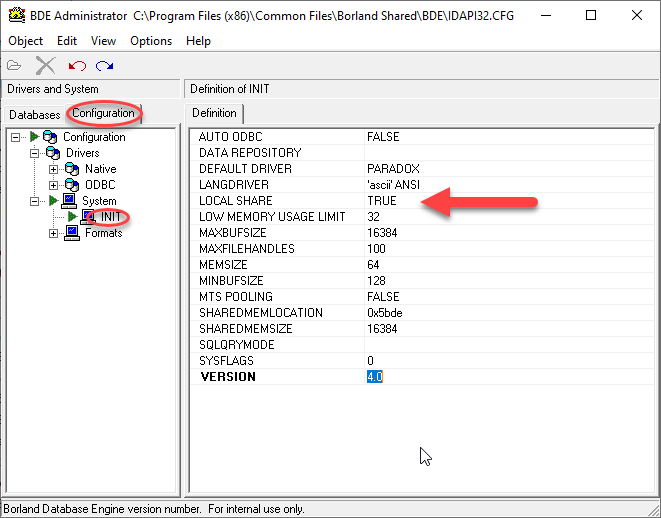Screen dimensions: 661x518
Task: Open the Help menu
Action: point(198,41)
